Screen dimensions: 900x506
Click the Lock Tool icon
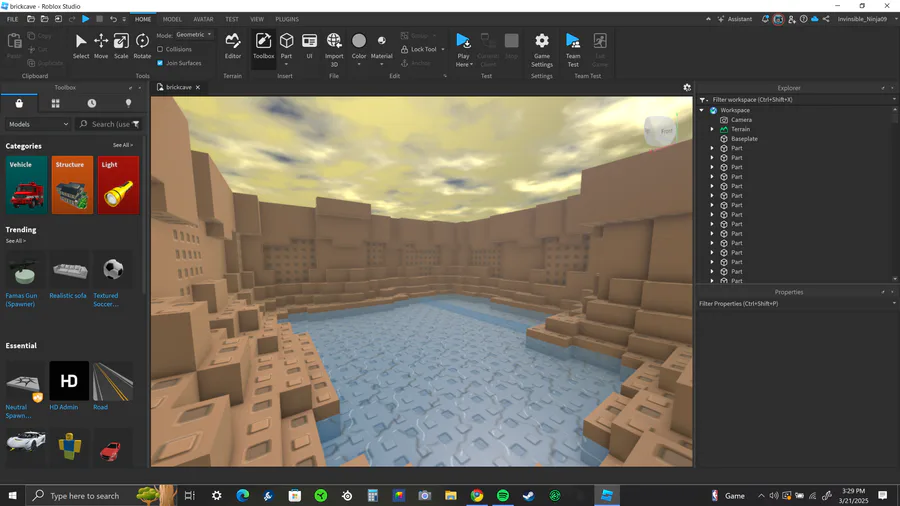click(x=405, y=49)
